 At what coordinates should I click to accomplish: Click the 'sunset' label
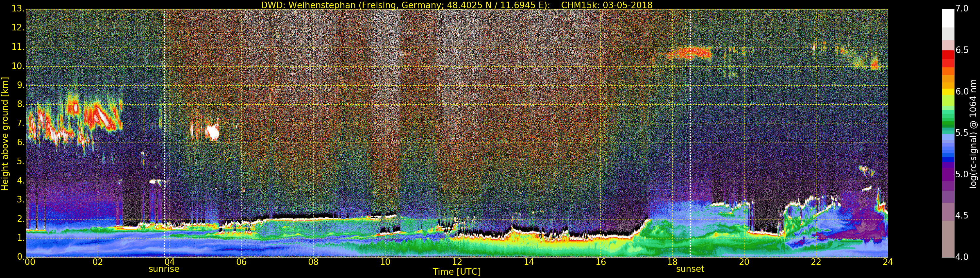coord(690,269)
